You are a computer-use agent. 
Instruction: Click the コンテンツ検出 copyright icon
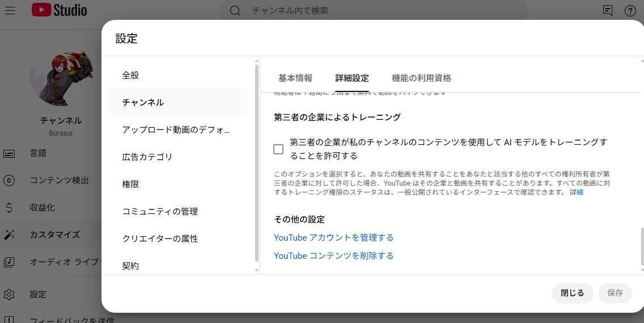point(9,181)
